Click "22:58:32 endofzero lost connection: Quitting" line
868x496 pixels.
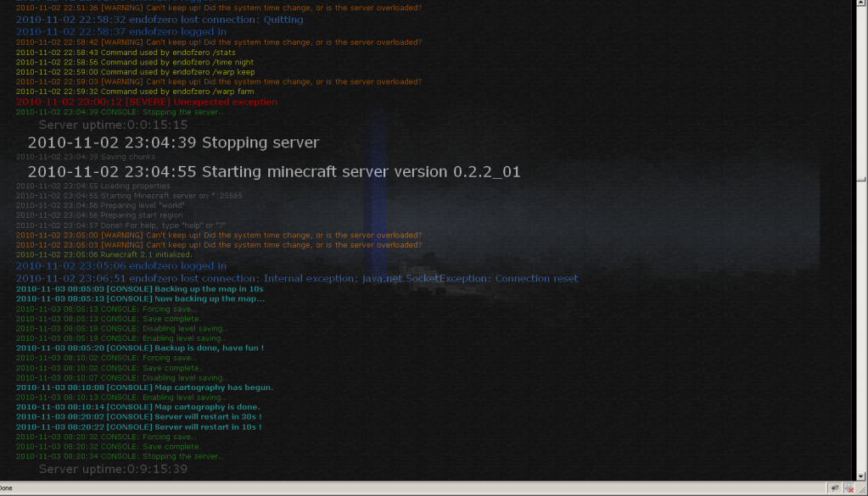160,20
